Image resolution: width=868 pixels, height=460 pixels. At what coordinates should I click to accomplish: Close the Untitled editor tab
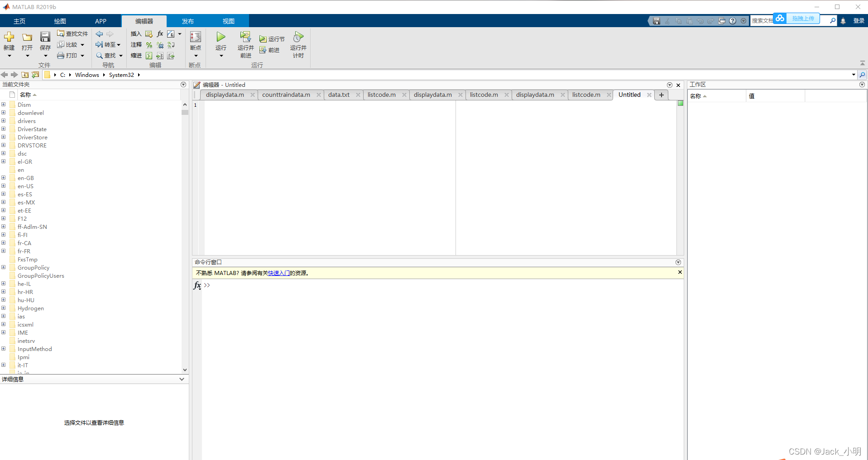[649, 95]
